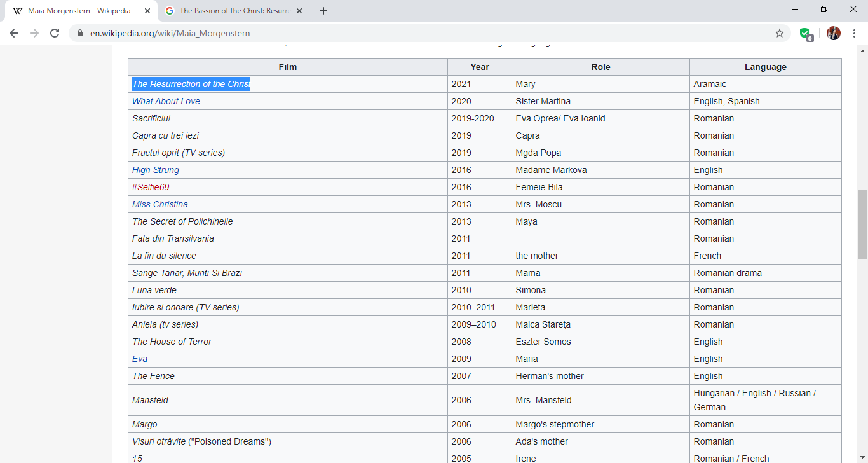Image resolution: width=868 pixels, height=463 pixels.
Task: Open the What About Love link
Action: tap(166, 101)
